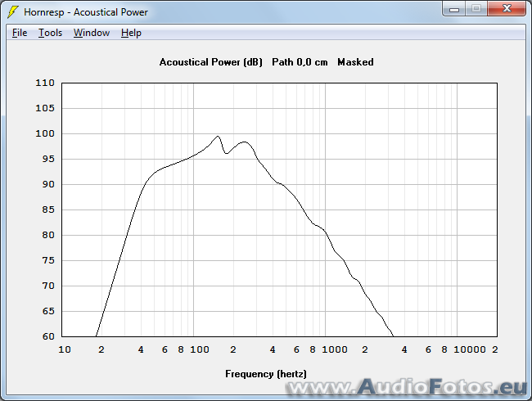Minimize the Hornresp window
This screenshot has width=532, height=401.
click(x=454, y=9)
